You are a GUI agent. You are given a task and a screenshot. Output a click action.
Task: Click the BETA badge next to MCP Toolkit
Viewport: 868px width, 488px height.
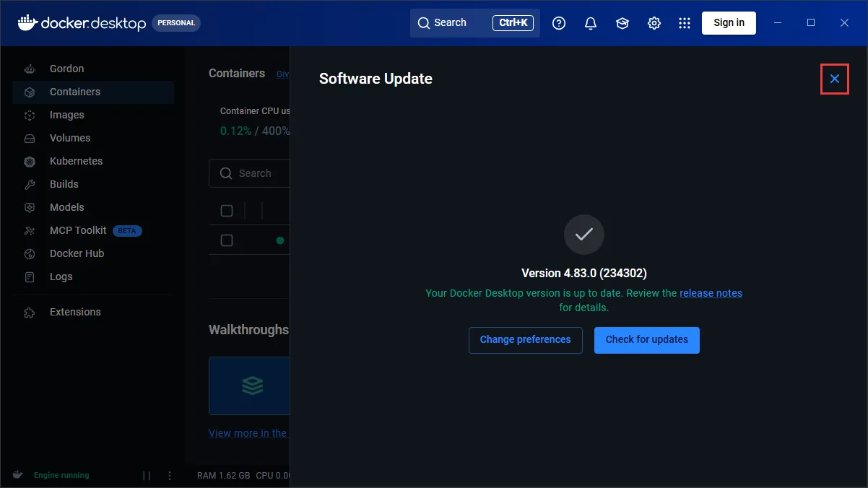click(127, 231)
